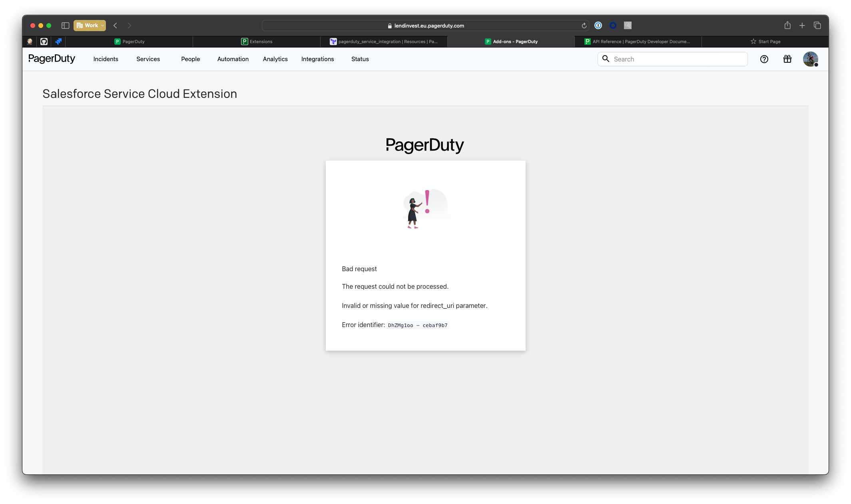This screenshot has width=851, height=504.
Task: Open the Incidents menu
Action: (106, 59)
